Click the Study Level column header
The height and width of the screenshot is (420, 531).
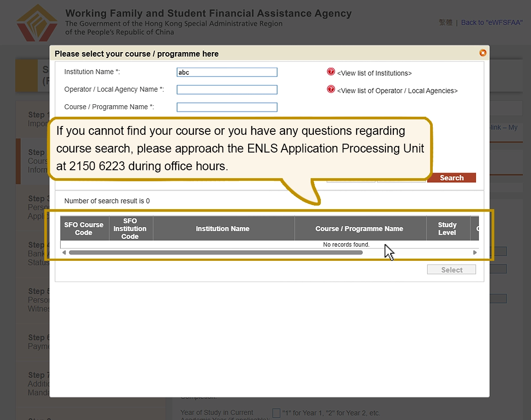[447, 229]
